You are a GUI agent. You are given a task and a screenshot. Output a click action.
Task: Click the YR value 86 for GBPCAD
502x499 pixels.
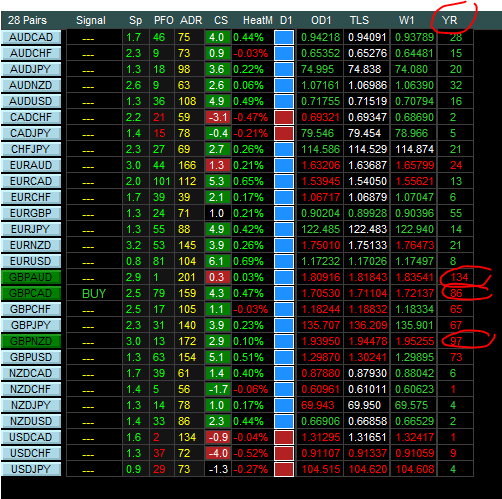pos(456,293)
